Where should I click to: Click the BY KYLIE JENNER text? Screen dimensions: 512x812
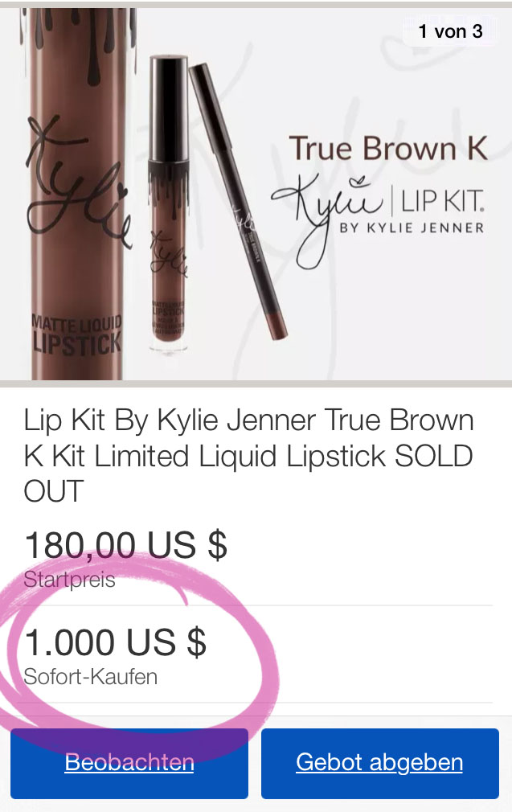pyautogui.click(x=412, y=228)
